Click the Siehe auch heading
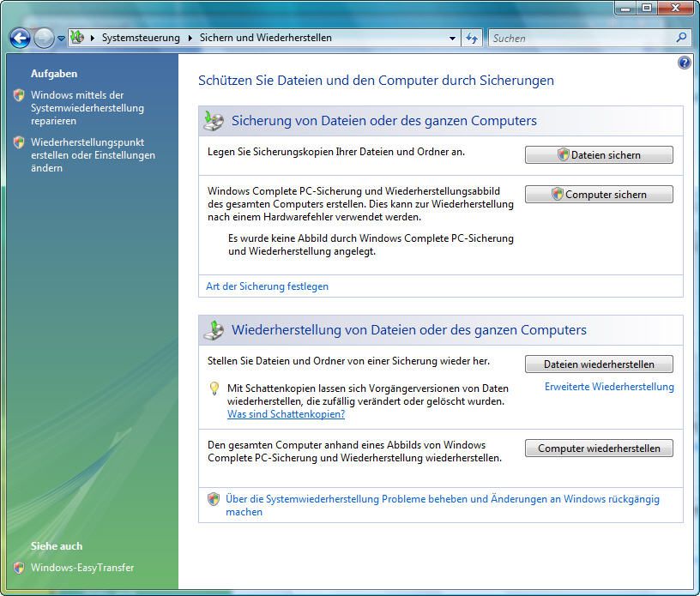700x596 pixels. 57,546
